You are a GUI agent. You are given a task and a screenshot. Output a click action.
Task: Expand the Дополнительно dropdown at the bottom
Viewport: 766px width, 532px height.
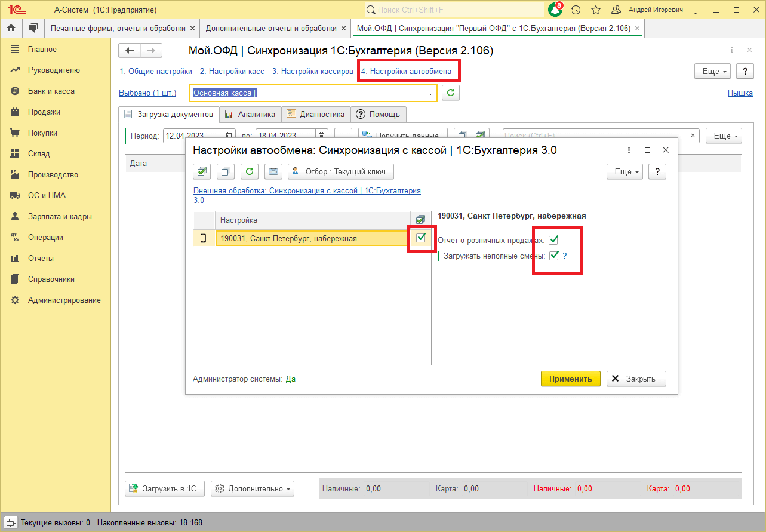pyautogui.click(x=253, y=488)
